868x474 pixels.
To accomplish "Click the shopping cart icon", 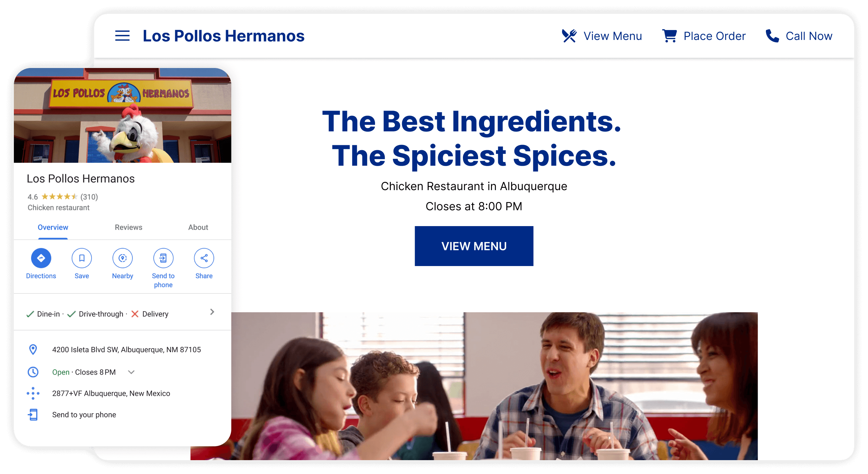I will pos(670,36).
